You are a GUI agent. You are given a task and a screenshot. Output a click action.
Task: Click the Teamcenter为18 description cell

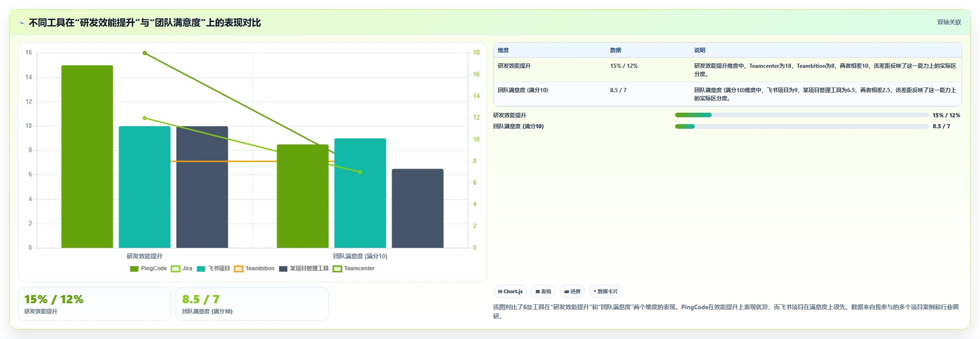coord(825,70)
